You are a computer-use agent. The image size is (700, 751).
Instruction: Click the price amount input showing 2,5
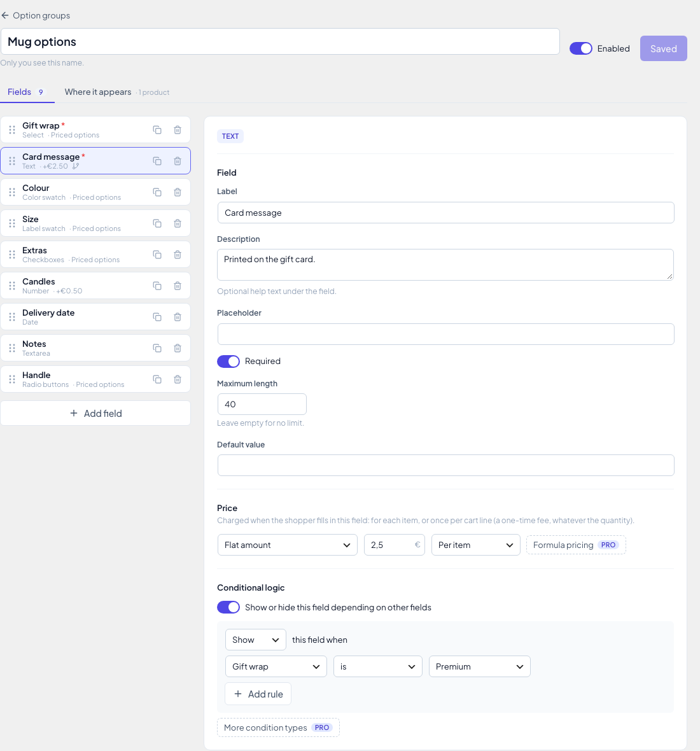coord(394,545)
